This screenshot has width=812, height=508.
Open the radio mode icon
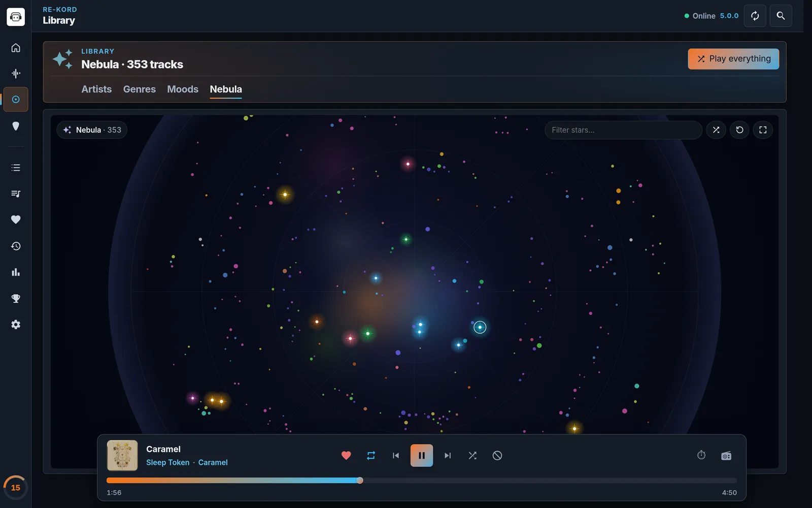(x=726, y=456)
